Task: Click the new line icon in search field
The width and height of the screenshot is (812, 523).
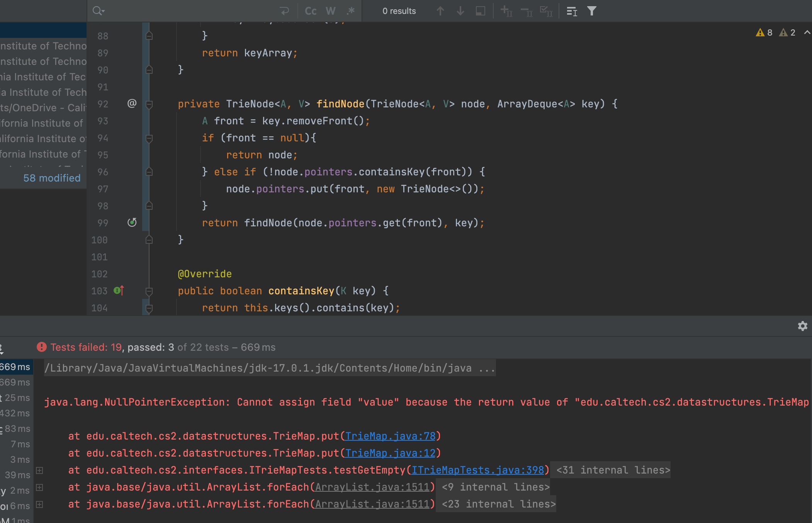Action: point(284,11)
